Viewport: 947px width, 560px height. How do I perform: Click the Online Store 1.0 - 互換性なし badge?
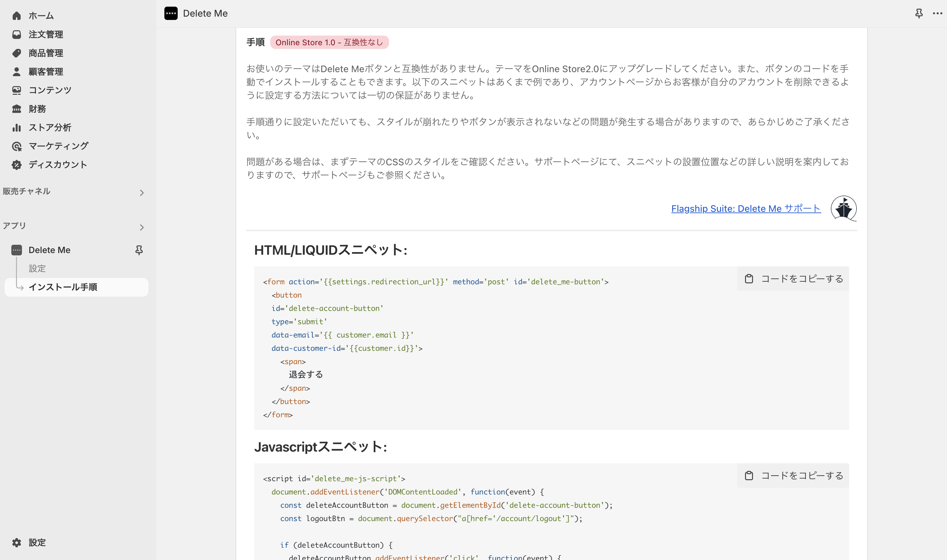point(329,42)
